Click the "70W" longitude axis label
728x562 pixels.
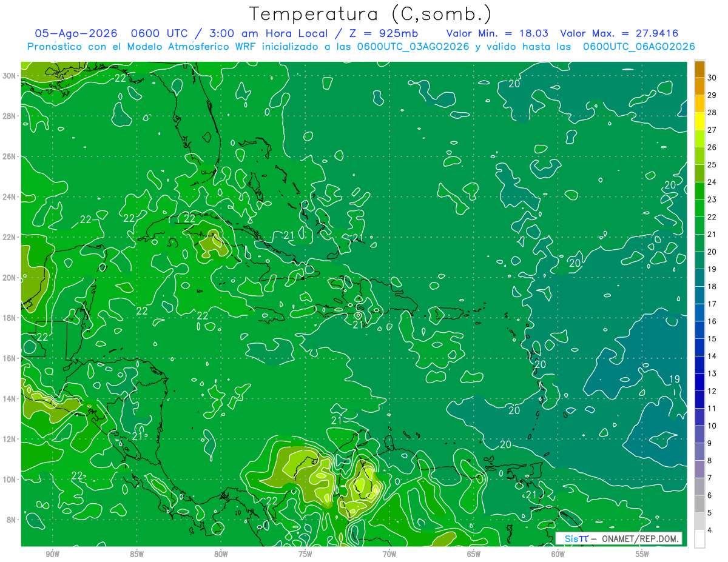point(389,554)
